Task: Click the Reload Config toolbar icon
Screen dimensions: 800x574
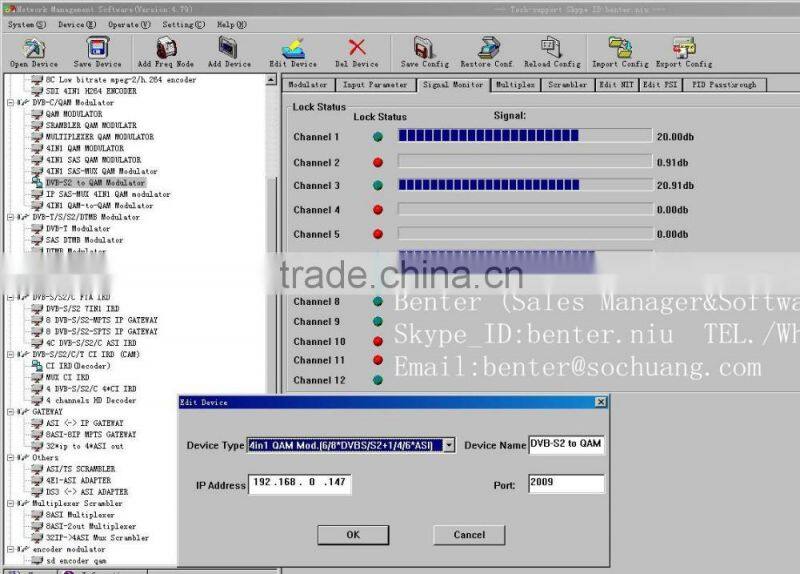Action: click(x=552, y=47)
